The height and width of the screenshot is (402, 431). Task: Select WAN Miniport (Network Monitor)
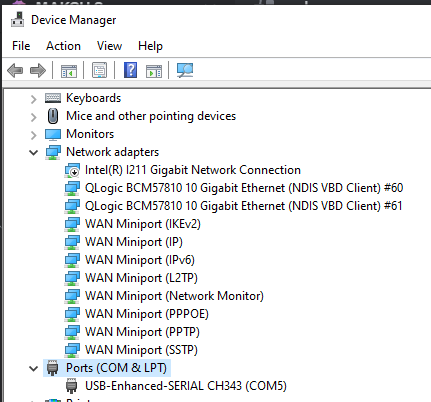point(174,296)
